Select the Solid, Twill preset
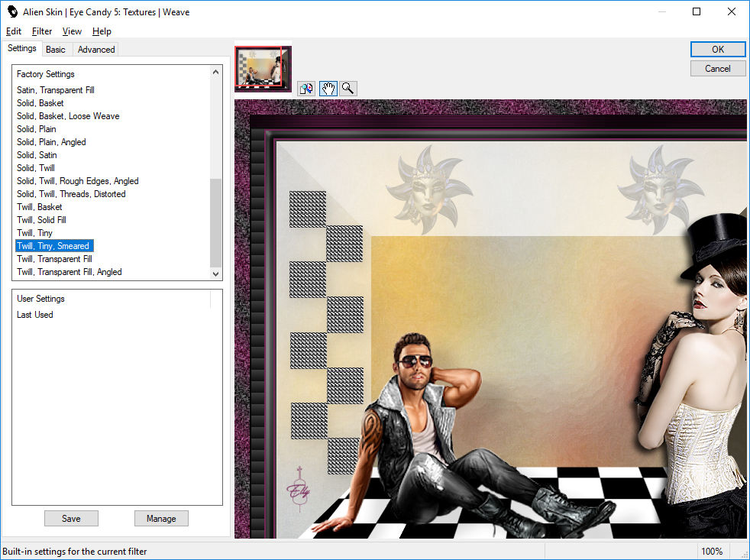This screenshot has width=750, height=560. 36,167
